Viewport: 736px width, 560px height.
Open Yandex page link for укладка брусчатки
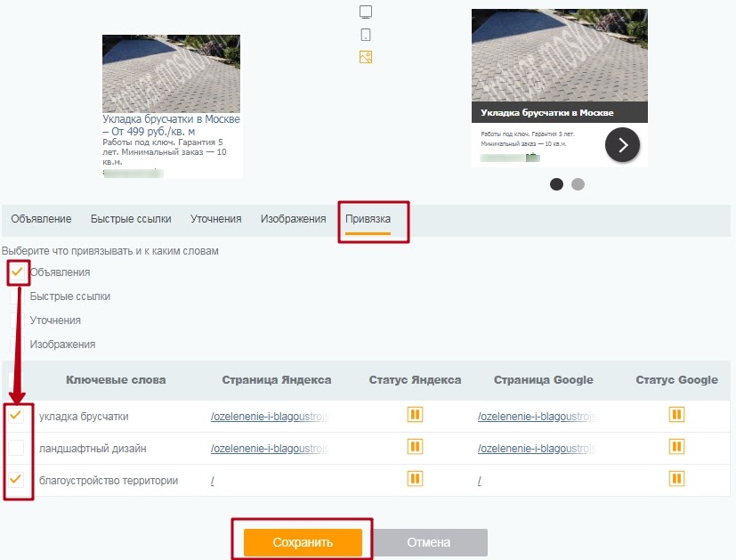pos(269,416)
